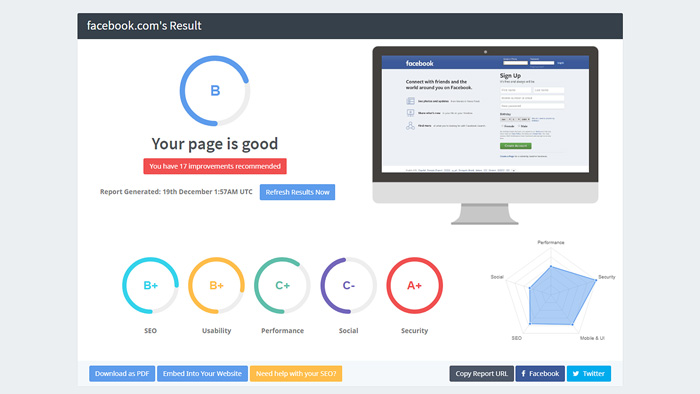Click the Refresh Results Now button

click(x=297, y=192)
